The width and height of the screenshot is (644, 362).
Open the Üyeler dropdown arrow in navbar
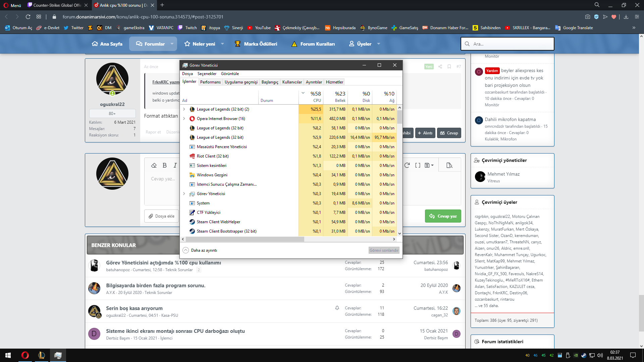(379, 44)
